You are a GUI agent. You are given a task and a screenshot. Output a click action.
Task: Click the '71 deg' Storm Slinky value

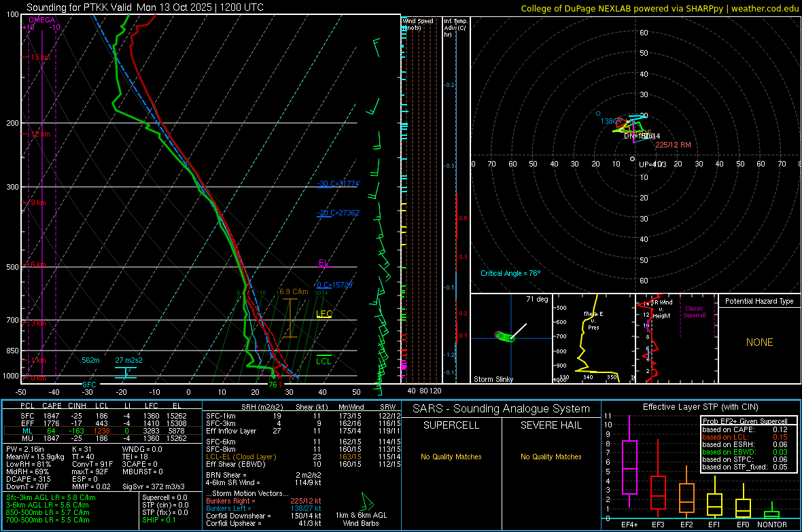tap(537, 299)
